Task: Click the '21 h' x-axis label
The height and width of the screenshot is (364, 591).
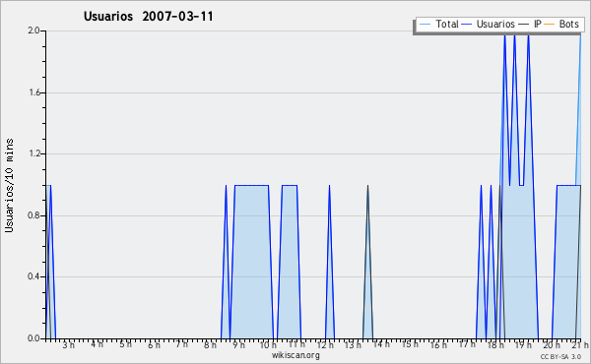Action: pyautogui.click(x=580, y=344)
